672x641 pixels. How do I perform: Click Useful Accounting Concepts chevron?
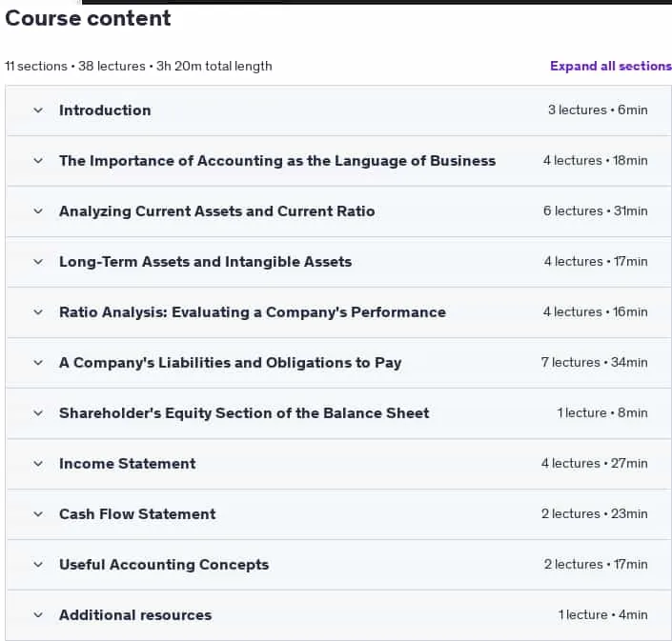(38, 565)
